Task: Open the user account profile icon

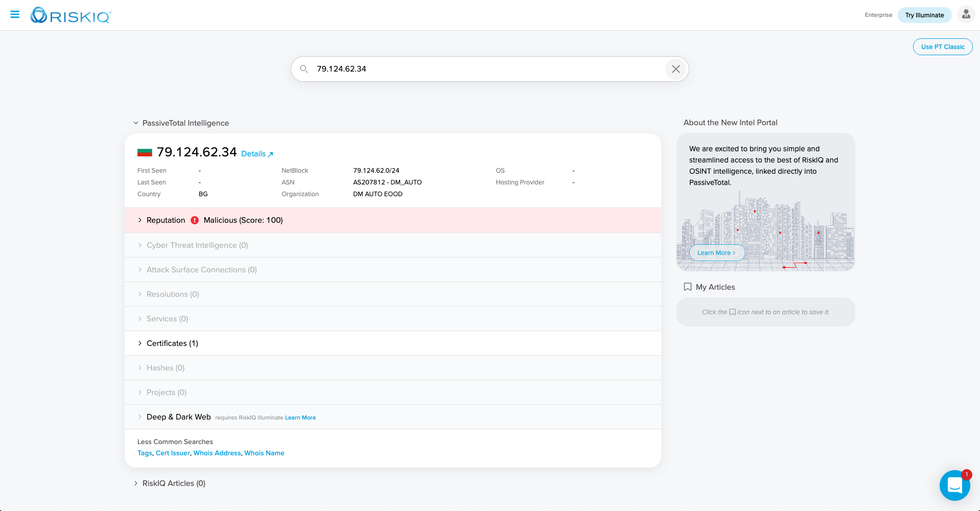Action: click(966, 15)
